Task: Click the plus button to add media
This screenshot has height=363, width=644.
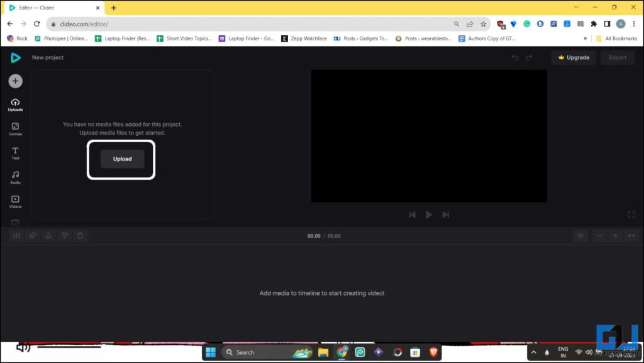Action: click(x=14, y=81)
